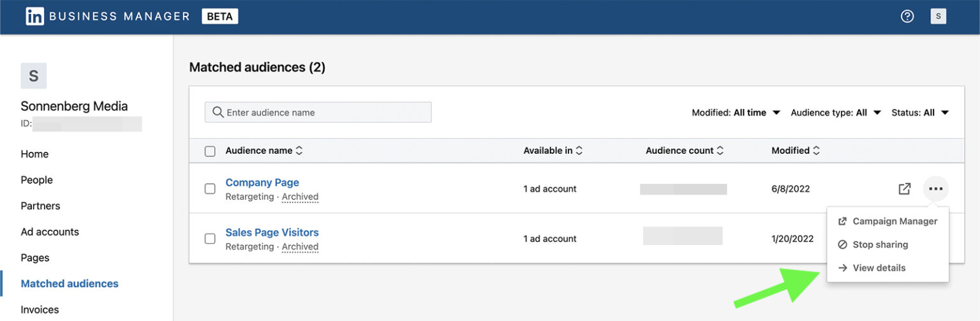Open the help question mark icon
This screenshot has height=321, width=980.
[x=907, y=17]
